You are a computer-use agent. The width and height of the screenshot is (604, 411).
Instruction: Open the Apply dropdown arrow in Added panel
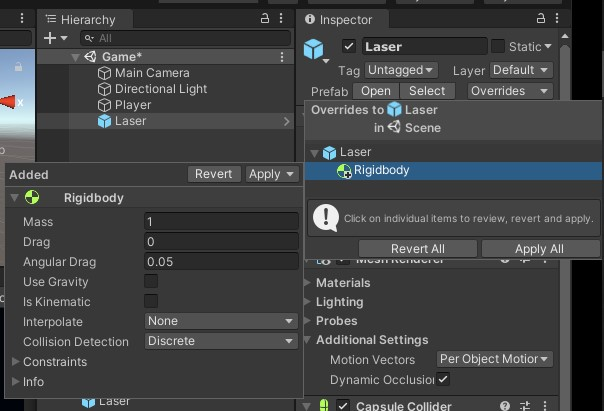point(290,174)
